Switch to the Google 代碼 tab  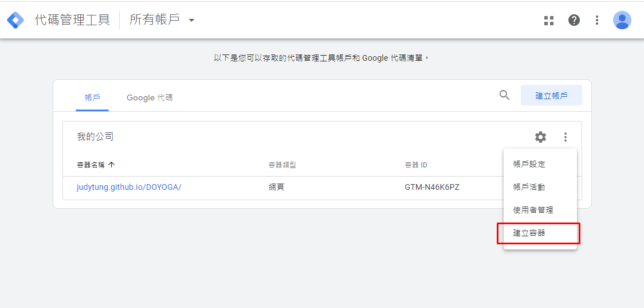(150, 98)
